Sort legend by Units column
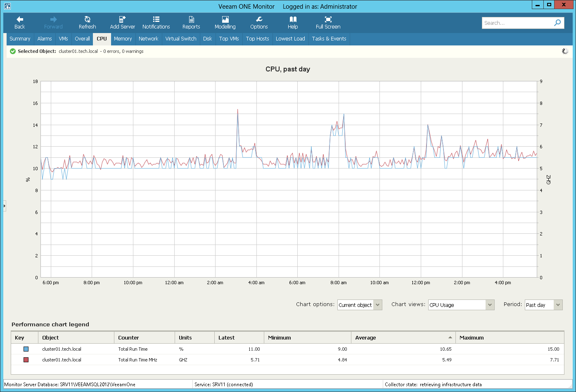 [x=194, y=337]
